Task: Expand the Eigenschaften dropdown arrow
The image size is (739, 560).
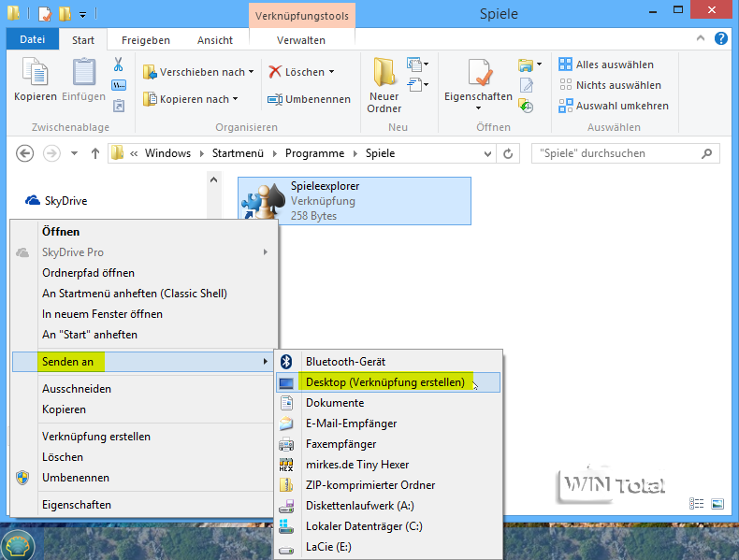Action: click(478, 108)
